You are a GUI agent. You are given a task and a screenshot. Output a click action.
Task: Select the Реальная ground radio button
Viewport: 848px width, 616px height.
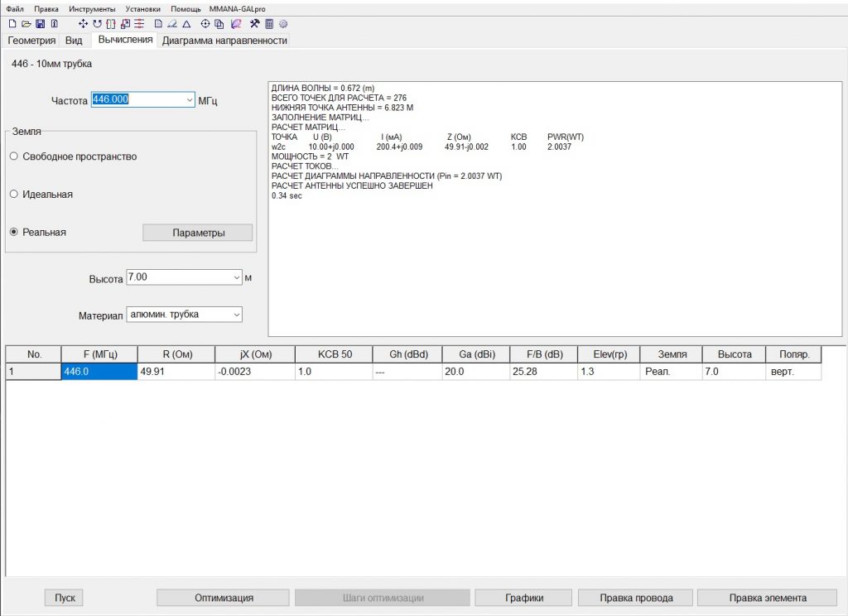point(14,233)
